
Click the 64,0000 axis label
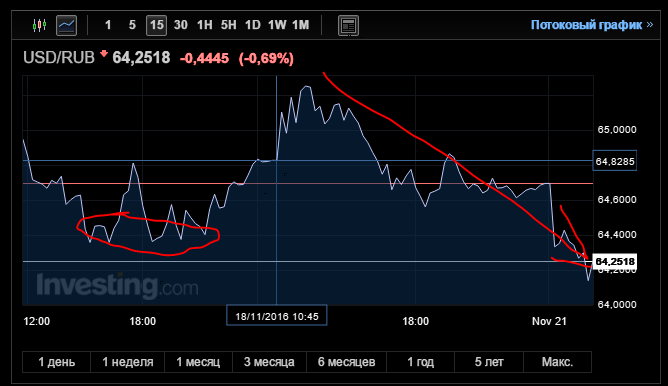(x=617, y=304)
